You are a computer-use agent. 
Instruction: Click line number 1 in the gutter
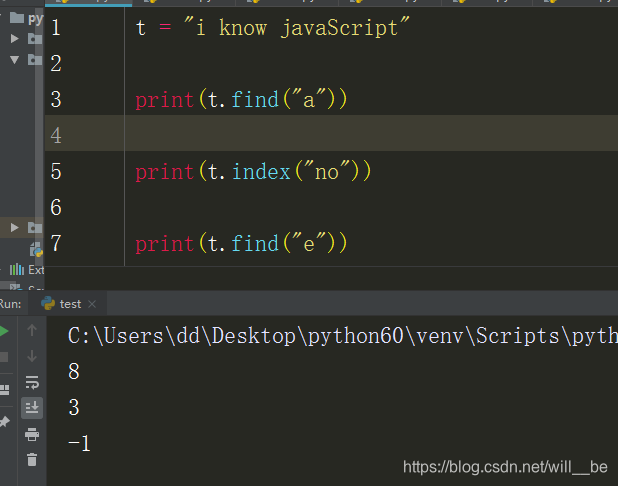(x=56, y=28)
